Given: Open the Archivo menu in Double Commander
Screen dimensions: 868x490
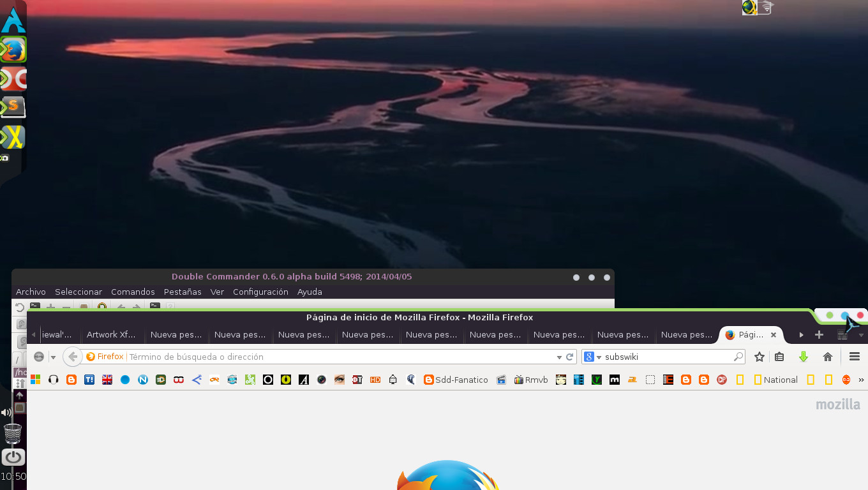Looking at the screenshot, I should [x=31, y=292].
